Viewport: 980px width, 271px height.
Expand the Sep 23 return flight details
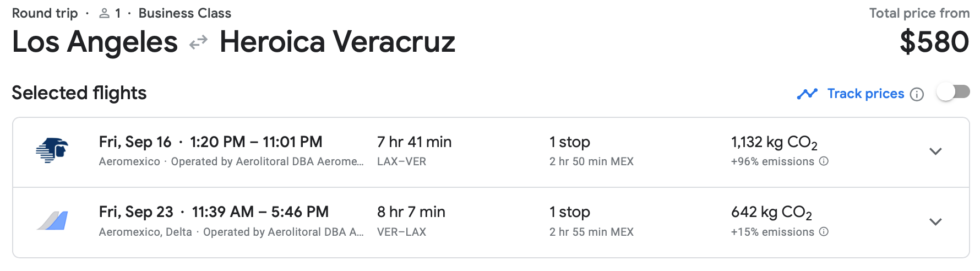pyautogui.click(x=935, y=222)
